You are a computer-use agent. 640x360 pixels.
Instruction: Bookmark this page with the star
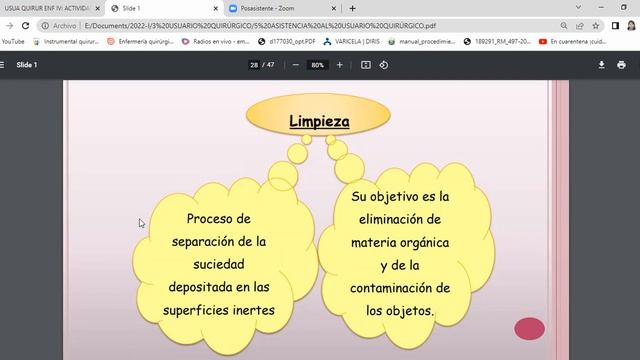pyautogui.click(x=596, y=26)
